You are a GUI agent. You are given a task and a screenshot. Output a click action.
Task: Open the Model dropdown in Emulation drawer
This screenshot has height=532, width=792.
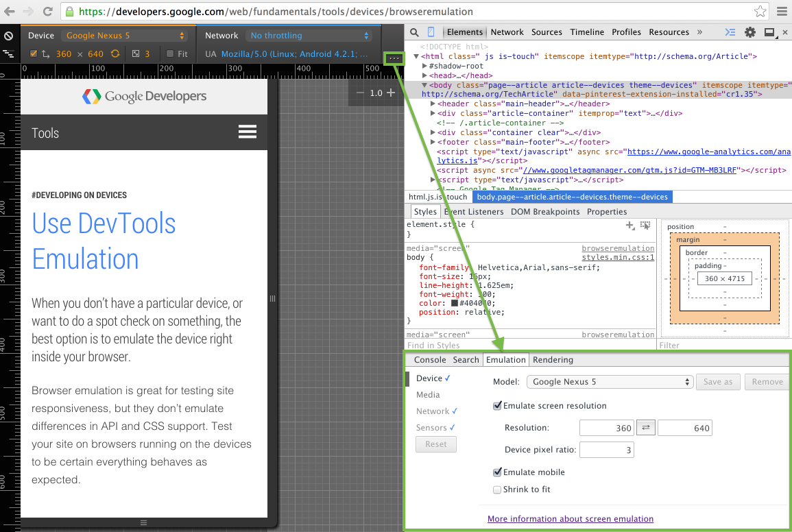(609, 382)
